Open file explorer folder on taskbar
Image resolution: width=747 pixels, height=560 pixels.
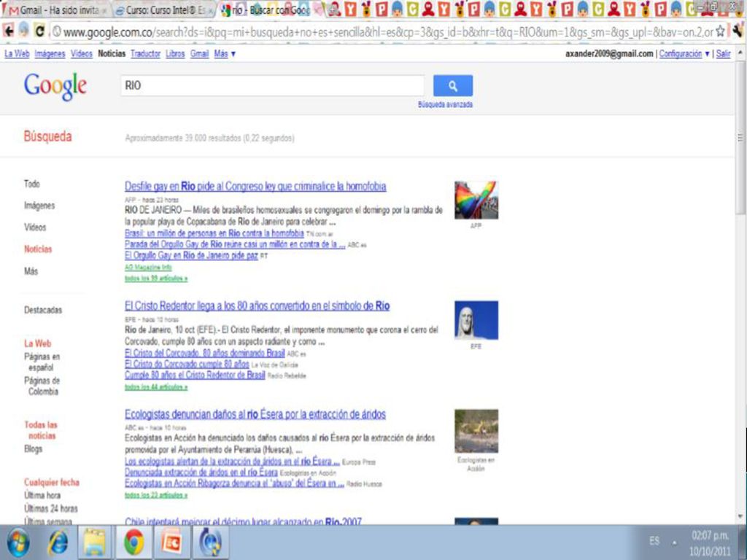(94, 542)
